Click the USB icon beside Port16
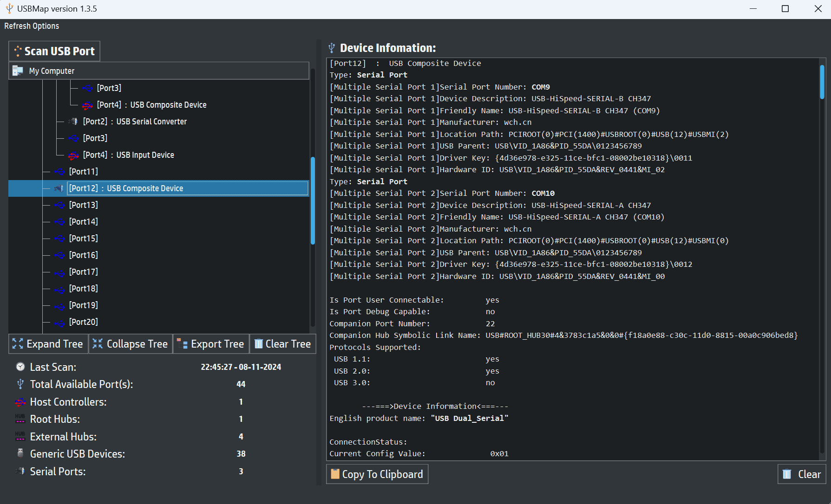Viewport: 831px width, 504px height. pos(59,255)
